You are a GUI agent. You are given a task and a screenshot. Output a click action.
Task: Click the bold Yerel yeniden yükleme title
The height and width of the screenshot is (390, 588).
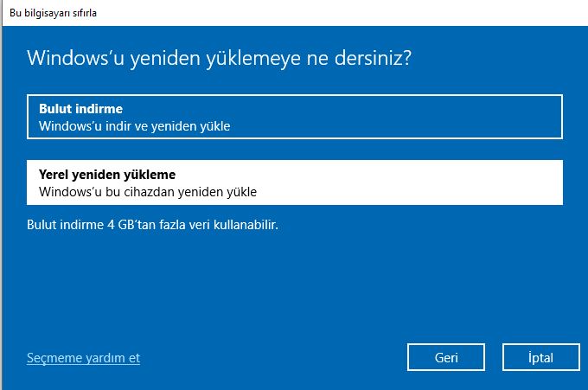[x=107, y=175]
